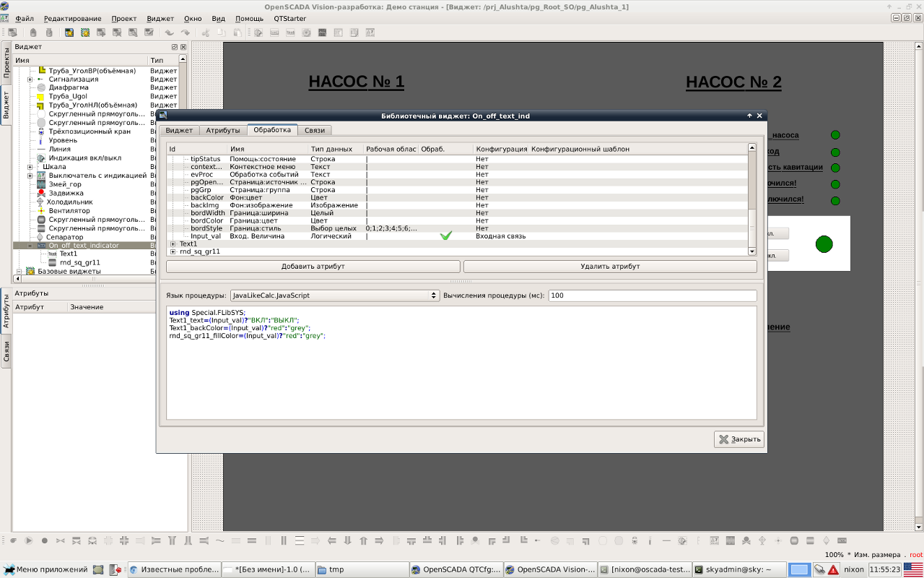The height and width of the screenshot is (578, 924).
Task: Collapse the On_off_text_indicator tree node
Action: coord(30,246)
